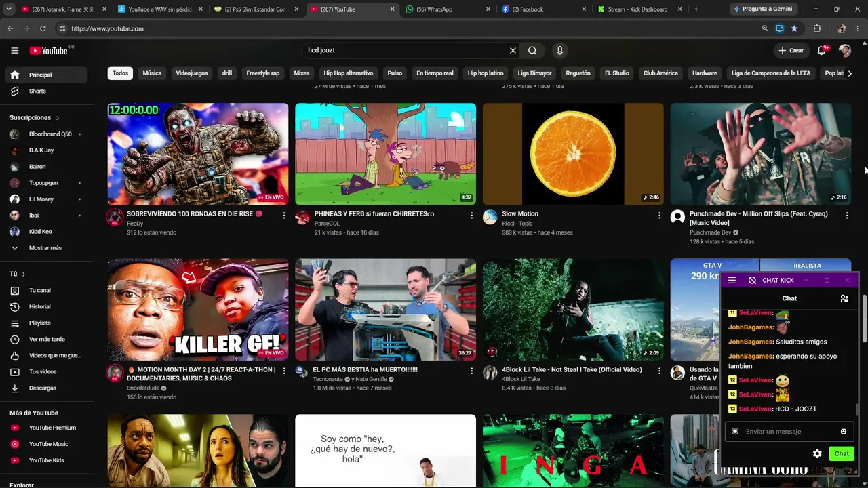Click the Enviar un mensaje field
This screenshot has height=488, width=868.
[789, 432]
